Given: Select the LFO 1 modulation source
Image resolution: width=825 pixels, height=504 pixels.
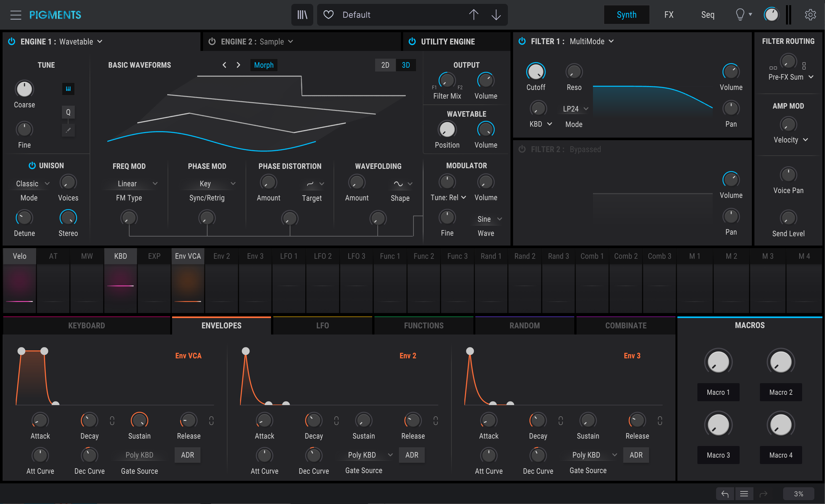Looking at the screenshot, I should point(289,256).
